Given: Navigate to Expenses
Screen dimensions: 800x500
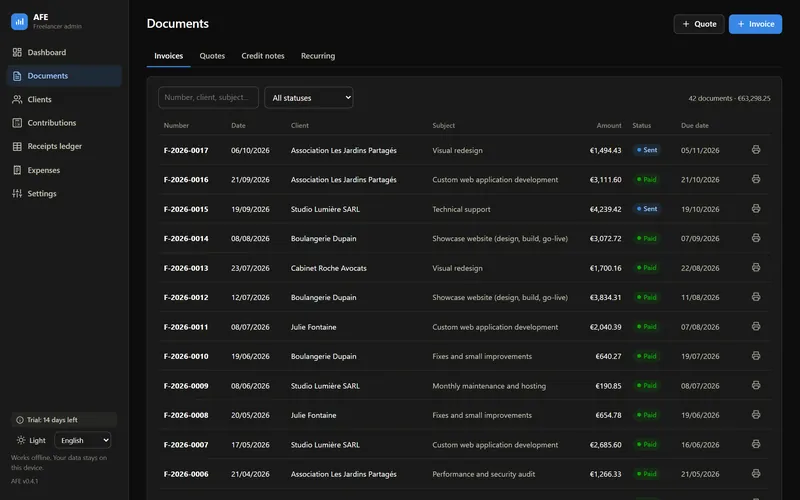Looking at the screenshot, I should [64, 170].
